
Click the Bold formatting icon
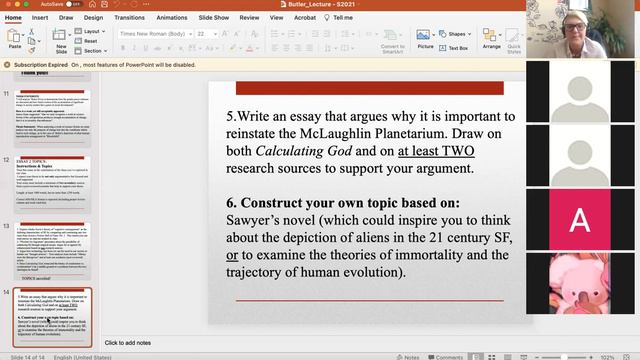[122, 48]
